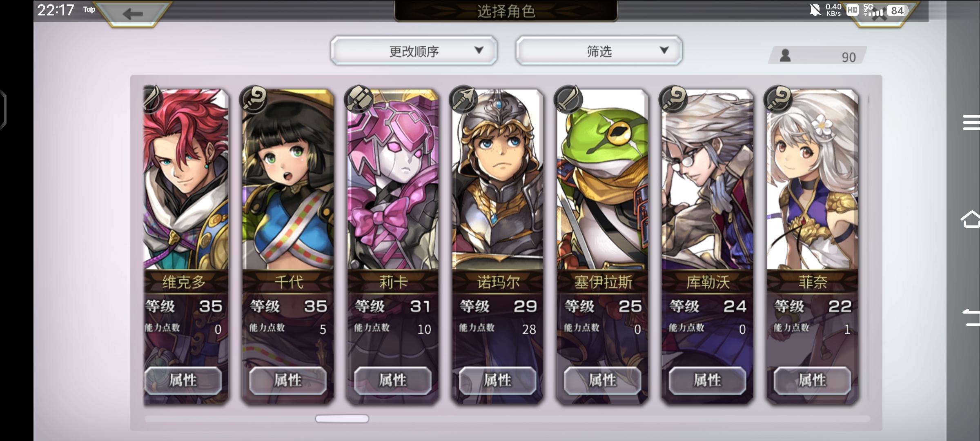The width and height of the screenshot is (980, 441).
Task: Click 属性 button under 诺玛尔
Action: click(498, 381)
